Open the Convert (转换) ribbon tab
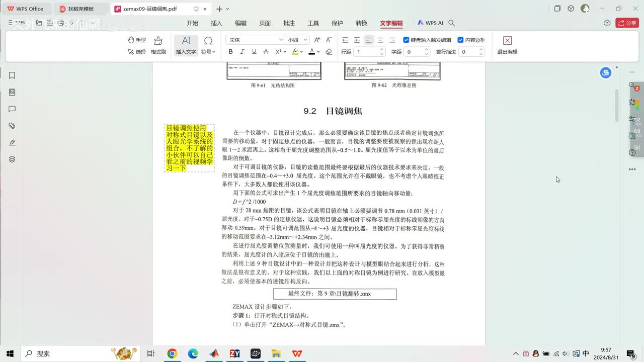The width and height of the screenshot is (644, 362). [x=361, y=23]
